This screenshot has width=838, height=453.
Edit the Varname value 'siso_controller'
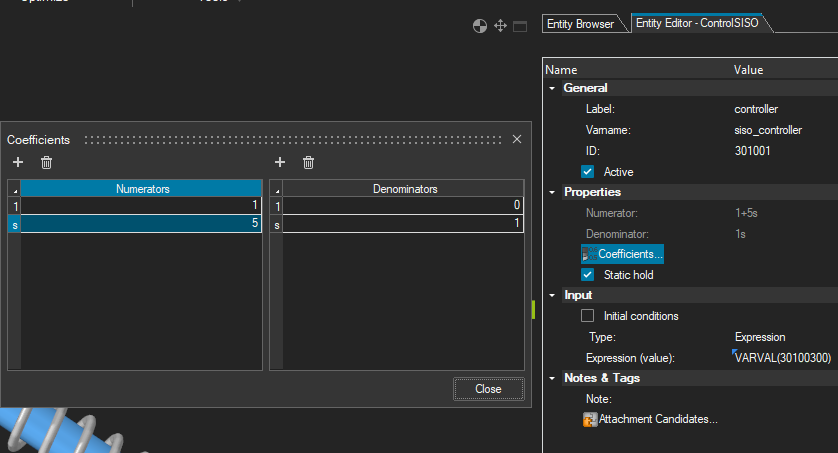tap(768, 130)
